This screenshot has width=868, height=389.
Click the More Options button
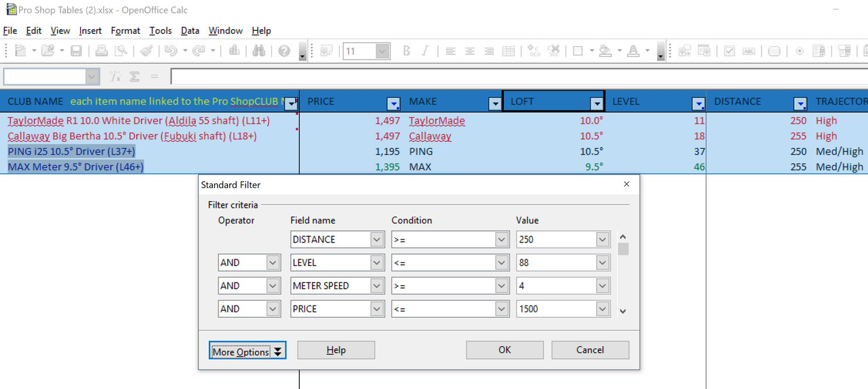[248, 350]
